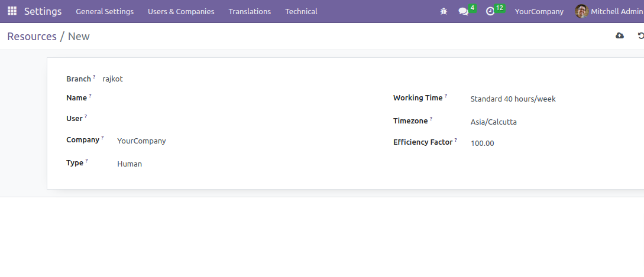
Task: Click the activities badge showing 12
Action: tap(500, 8)
